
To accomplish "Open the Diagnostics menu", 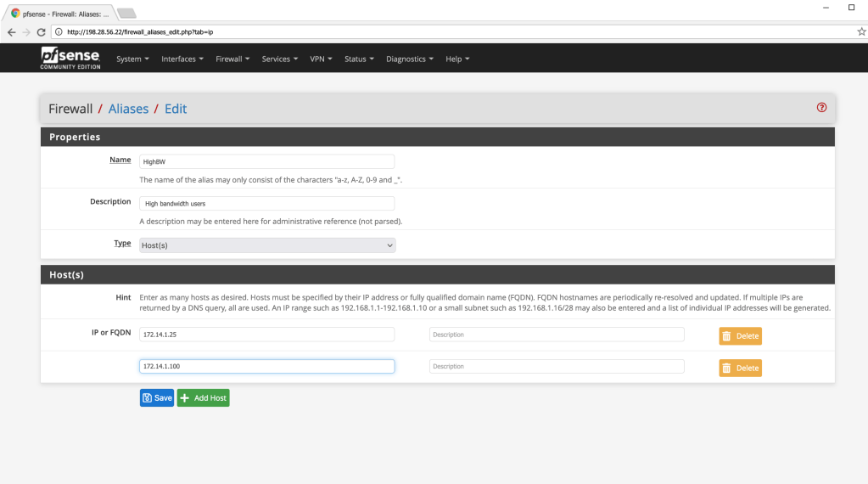I will (x=409, y=59).
